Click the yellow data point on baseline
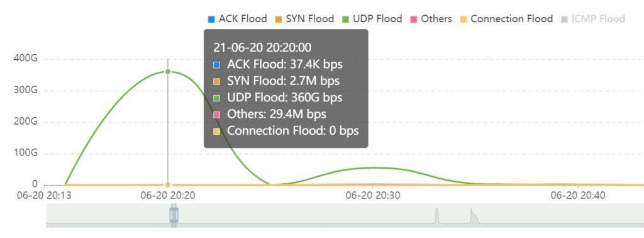 pos(167,185)
